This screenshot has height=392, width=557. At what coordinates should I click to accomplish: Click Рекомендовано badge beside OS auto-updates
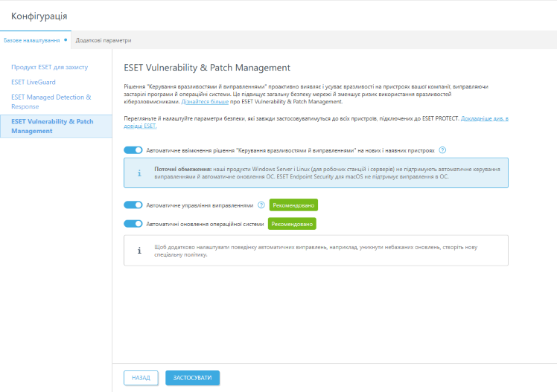(292, 224)
